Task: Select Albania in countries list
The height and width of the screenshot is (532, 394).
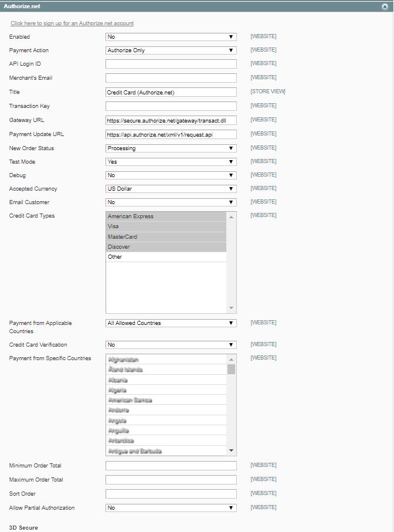Action: point(166,379)
